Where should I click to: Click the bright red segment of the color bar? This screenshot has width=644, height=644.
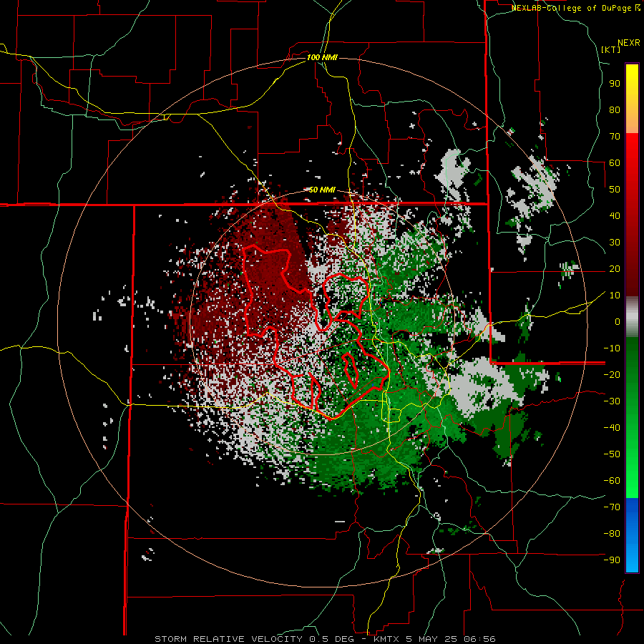[x=632, y=148]
